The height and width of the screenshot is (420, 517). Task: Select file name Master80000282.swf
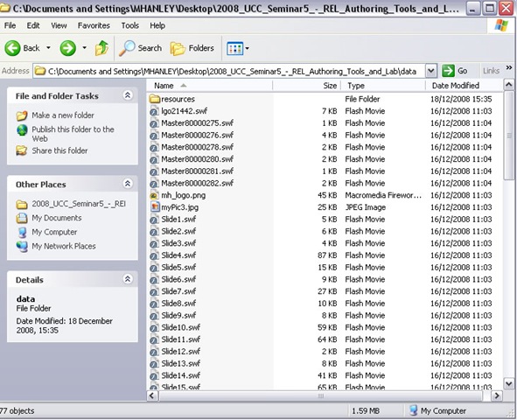[x=197, y=183]
